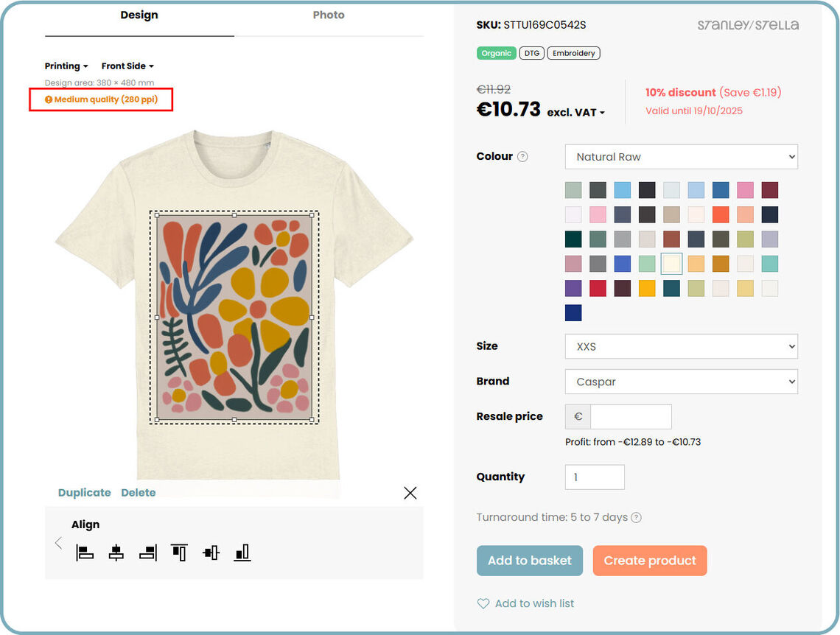The image size is (840, 635).
Task: Click the heart icon for wish list
Action: pyautogui.click(x=483, y=604)
